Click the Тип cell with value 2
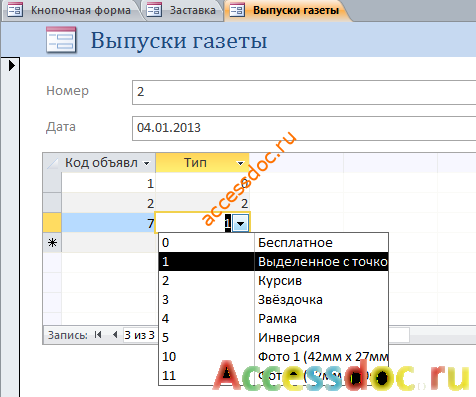This screenshot has height=397, width=476. click(x=202, y=203)
